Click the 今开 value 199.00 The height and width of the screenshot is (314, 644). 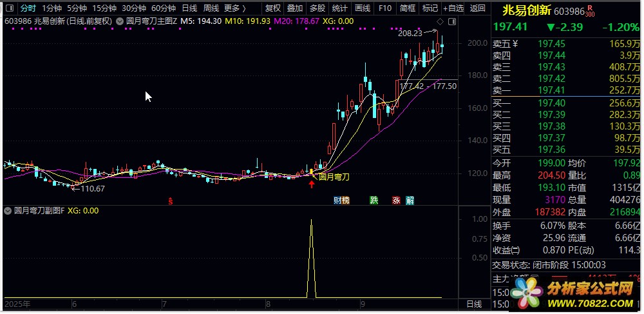point(552,164)
